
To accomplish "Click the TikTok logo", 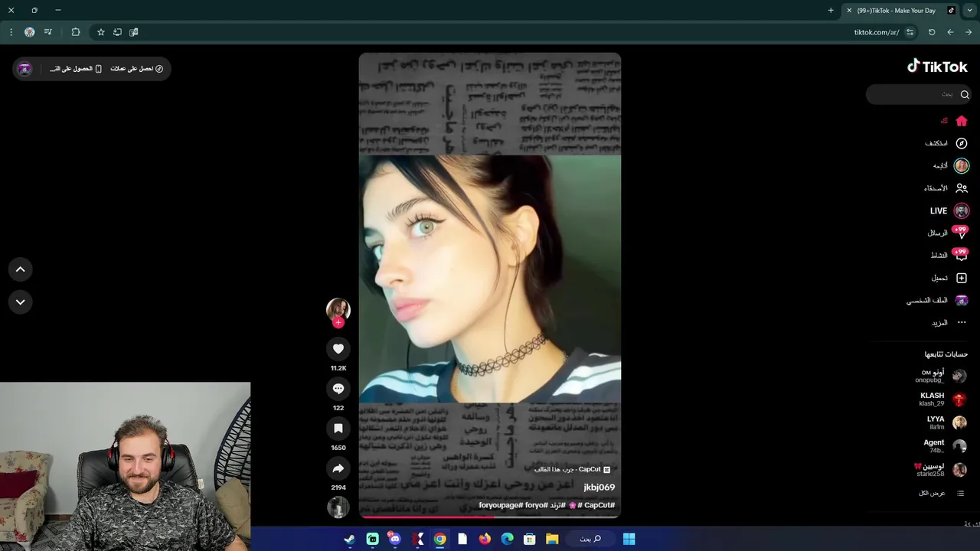I will [937, 67].
